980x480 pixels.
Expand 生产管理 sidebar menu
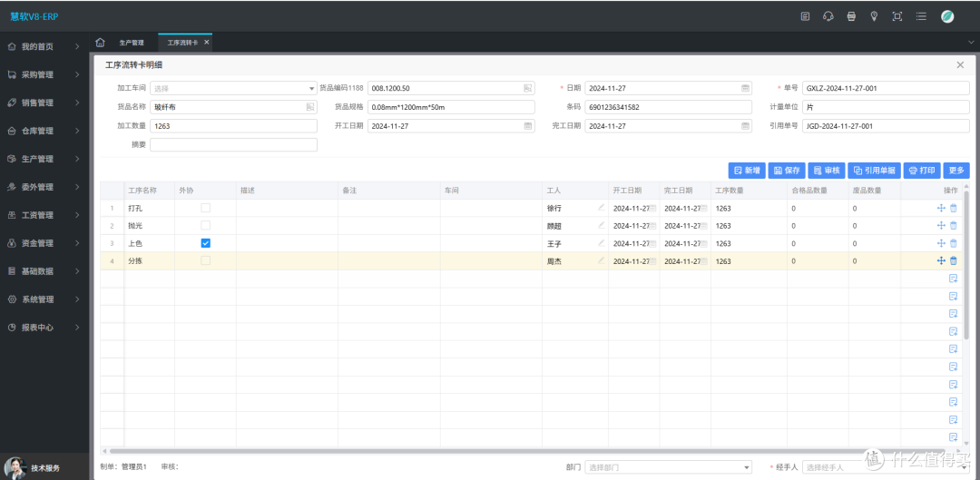[x=44, y=159]
